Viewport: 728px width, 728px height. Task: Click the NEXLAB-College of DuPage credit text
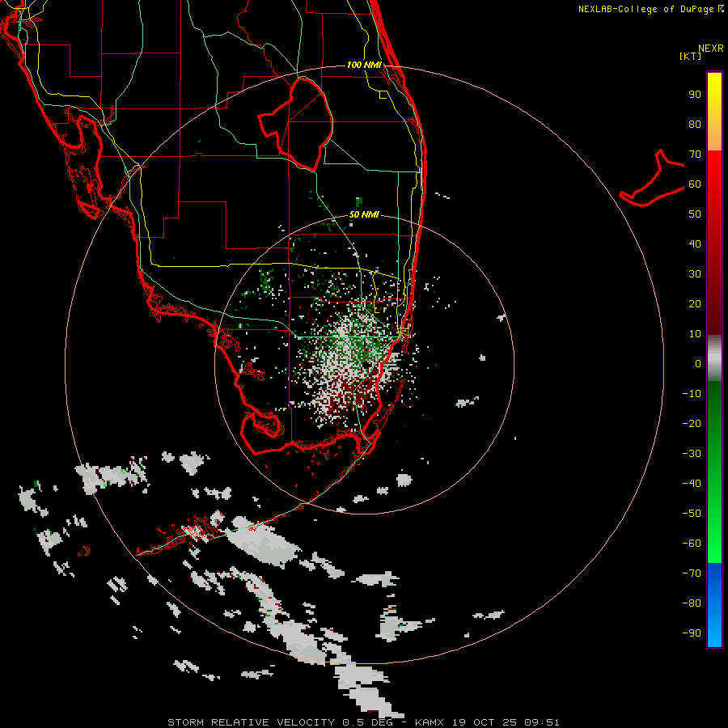645,9
